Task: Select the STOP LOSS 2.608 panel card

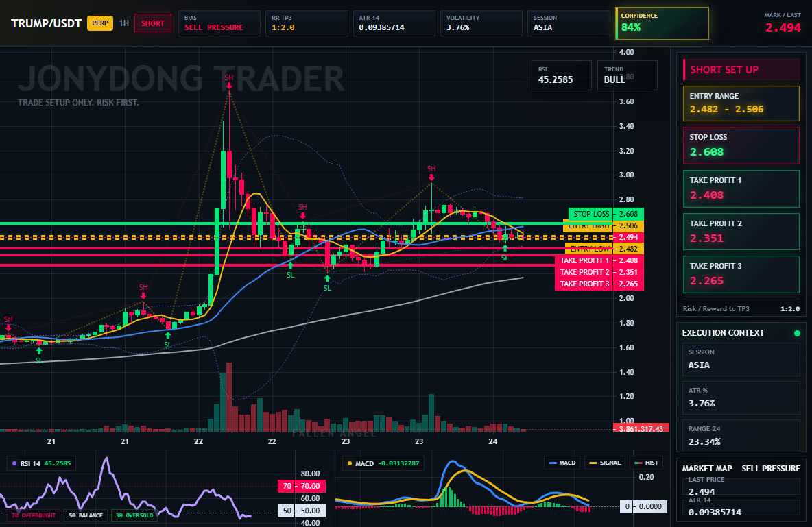Action: pyautogui.click(x=741, y=145)
